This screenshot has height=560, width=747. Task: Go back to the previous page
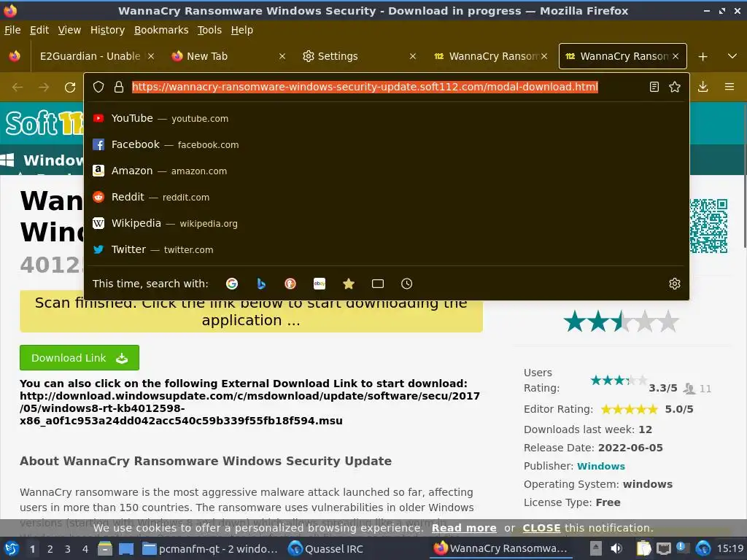pyautogui.click(x=18, y=87)
